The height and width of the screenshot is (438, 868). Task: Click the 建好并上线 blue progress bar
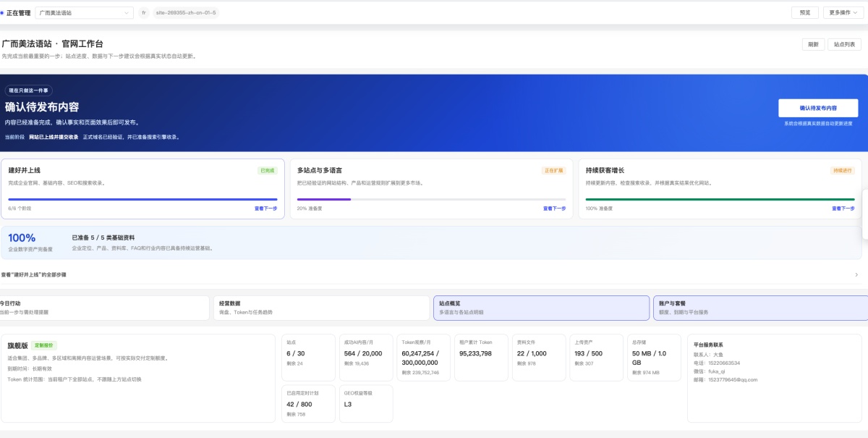point(142,199)
